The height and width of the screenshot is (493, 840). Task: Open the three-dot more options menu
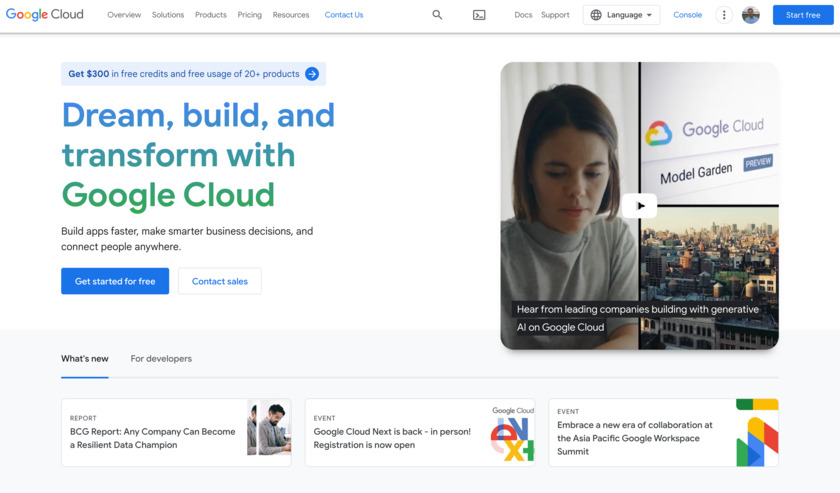pyautogui.click(x=724, y=15)
